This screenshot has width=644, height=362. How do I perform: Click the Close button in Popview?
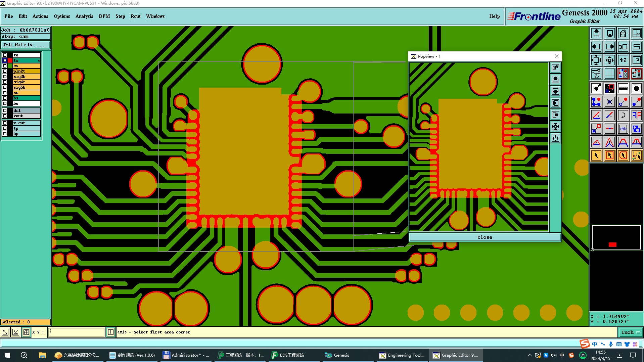pos(485,237)
